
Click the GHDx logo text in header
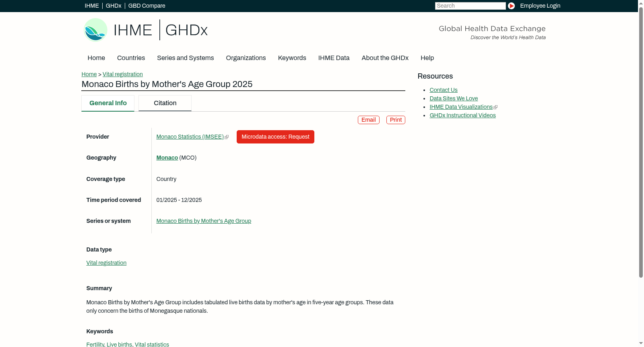pos(186,30)
